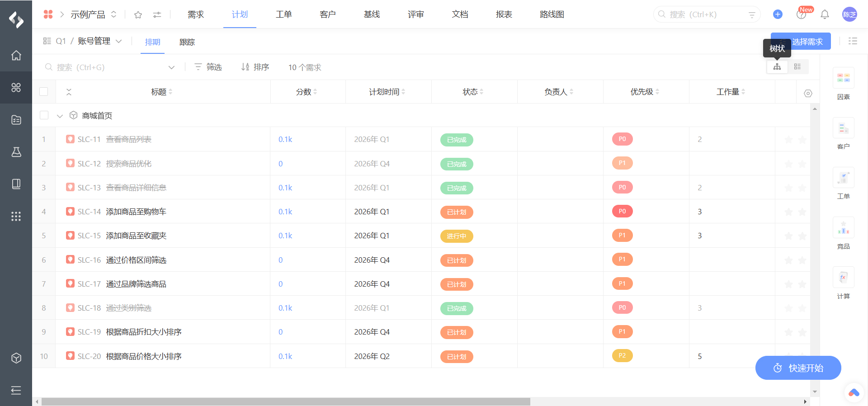
Task: Click the 排序 sort button
Action: click(x=255, y=67)
